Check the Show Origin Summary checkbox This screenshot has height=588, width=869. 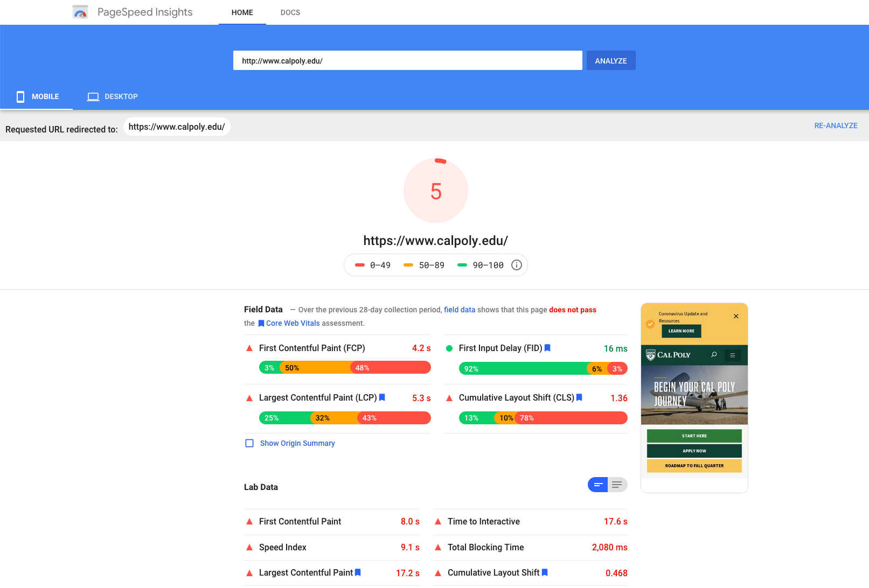pyautogui.click(x=249, y=443)
